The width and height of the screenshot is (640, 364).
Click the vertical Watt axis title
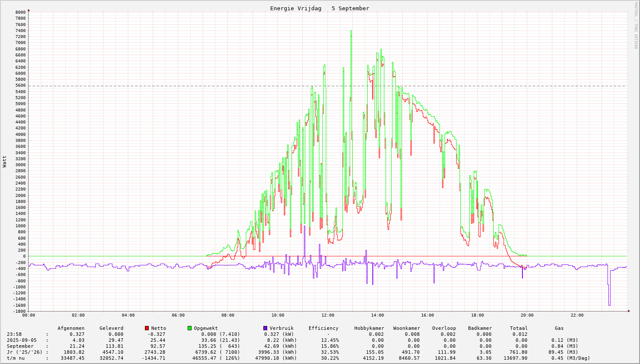point(5,161)
